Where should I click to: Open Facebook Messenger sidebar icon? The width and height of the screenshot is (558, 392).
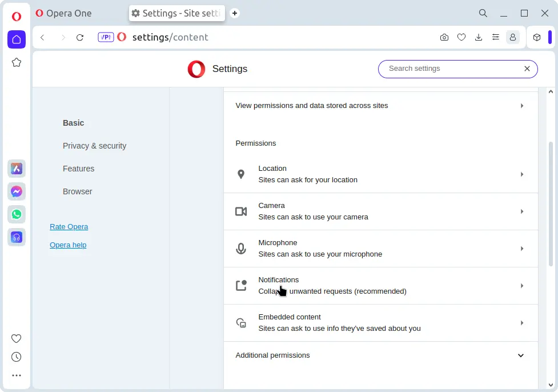click(17, 191)
